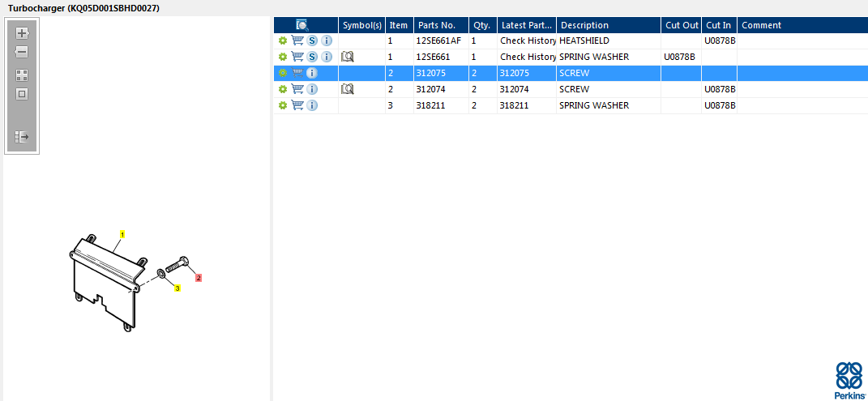Click the green gear icon for screw 312074
The width and height of the screenshot is (868, 401).
pyautogui.click(x=282, y=89)
